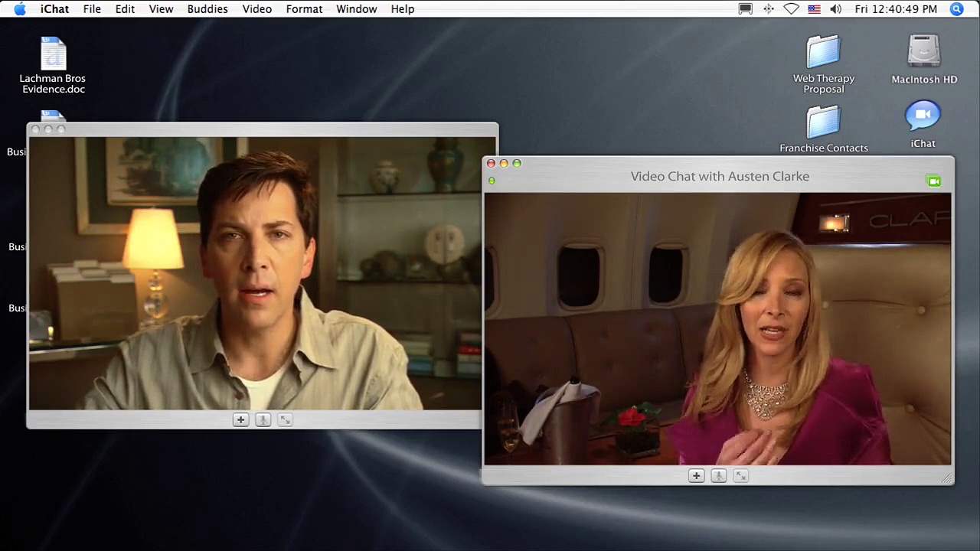Screen dimensions: 980x551
Task: Mute microphone in left video window
Action: point(263,420)
